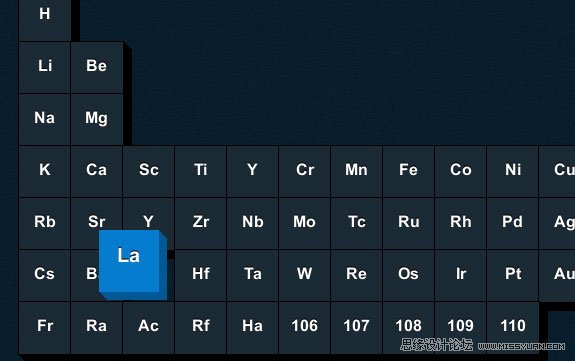Image resolution: width=575 pixels, height=361 pixels.
Task: Select the Li element tile
Action: [45, 68]
